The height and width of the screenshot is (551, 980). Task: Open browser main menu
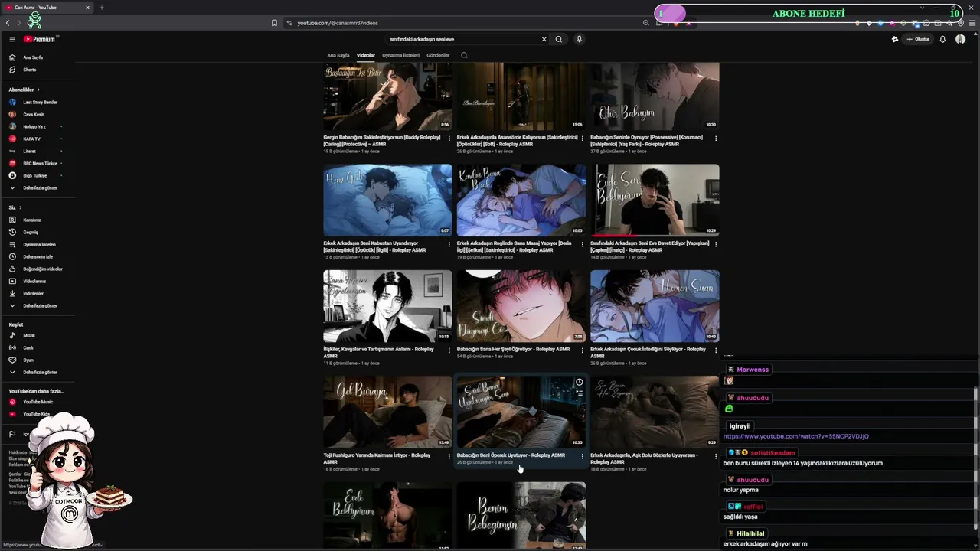tap(972, 23)
